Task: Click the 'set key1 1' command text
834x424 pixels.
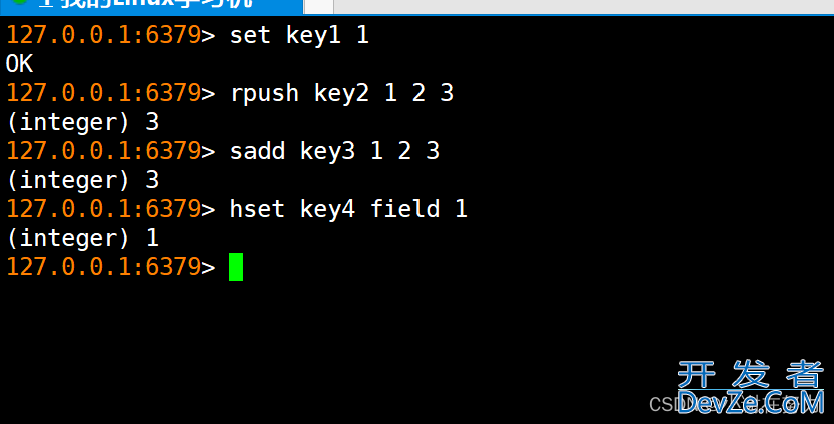Action: [299, 35]
